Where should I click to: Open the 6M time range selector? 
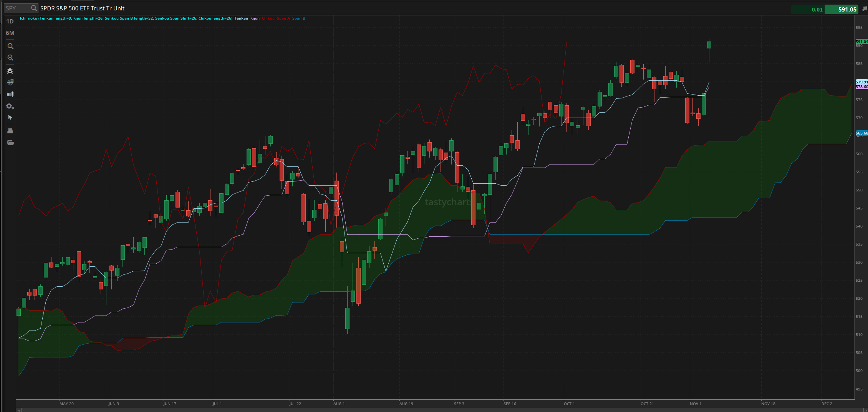tap(10, 33)
